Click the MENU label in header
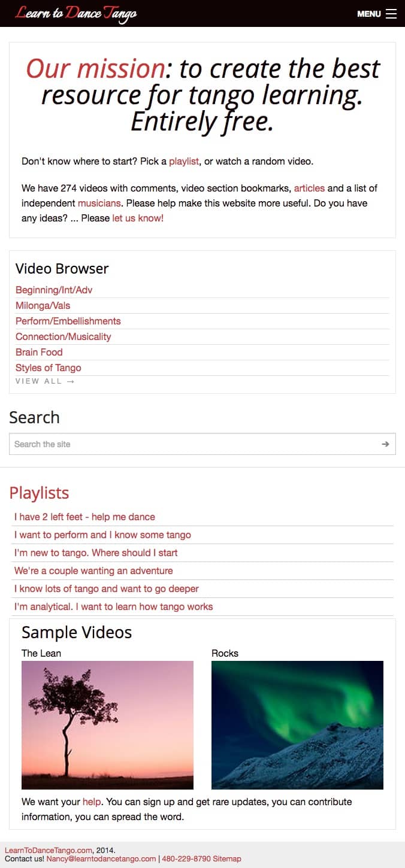This screenshot has width=405, height=868. pyautogui.click(x=369, y=14)
